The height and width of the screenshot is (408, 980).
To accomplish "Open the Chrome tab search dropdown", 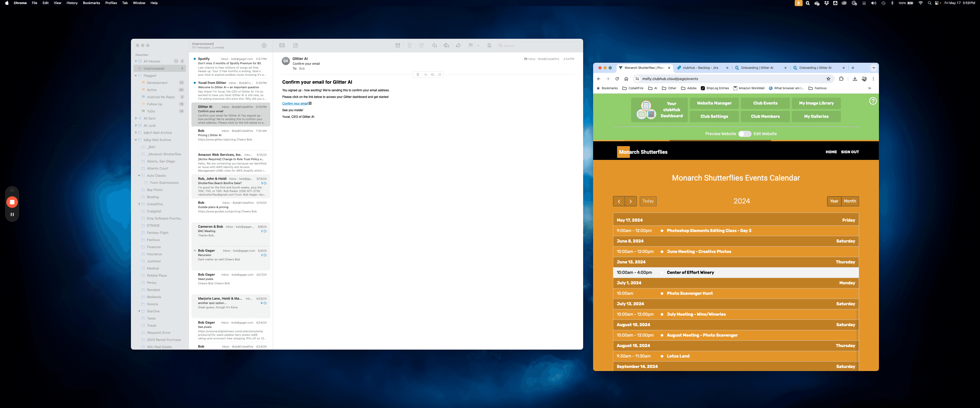I will 874,68.
